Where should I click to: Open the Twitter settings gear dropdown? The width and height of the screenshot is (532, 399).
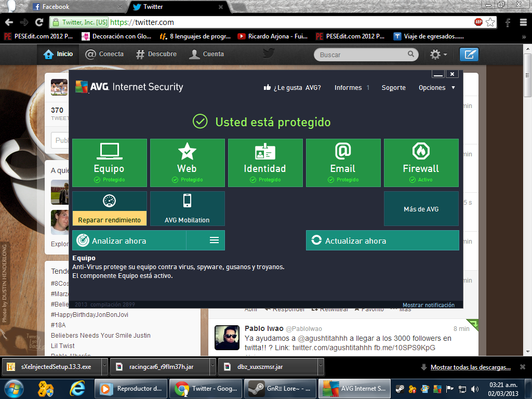tap(438, 54)
